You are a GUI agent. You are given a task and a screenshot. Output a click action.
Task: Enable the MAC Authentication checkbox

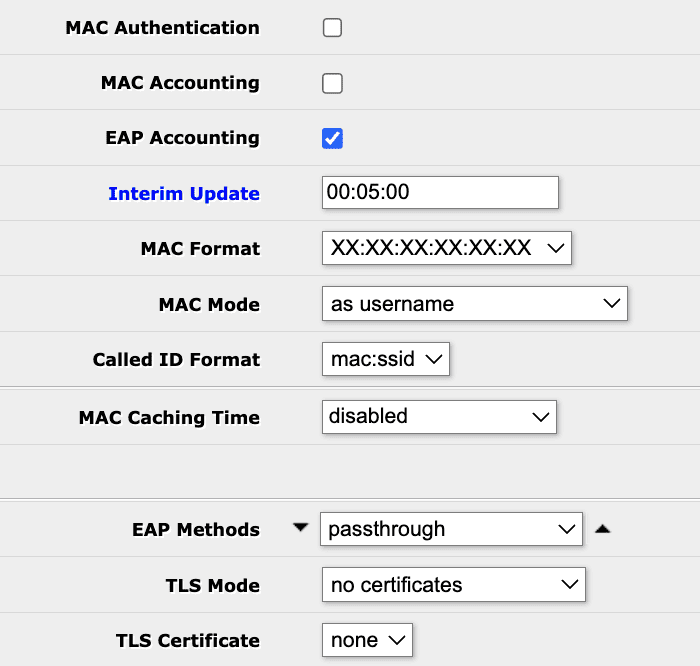coord(332,28)
